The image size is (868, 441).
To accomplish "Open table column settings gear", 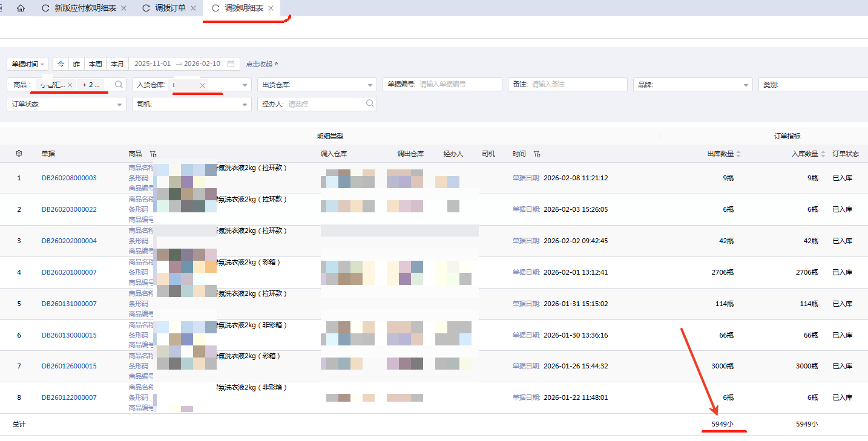I will click(19, 154).
